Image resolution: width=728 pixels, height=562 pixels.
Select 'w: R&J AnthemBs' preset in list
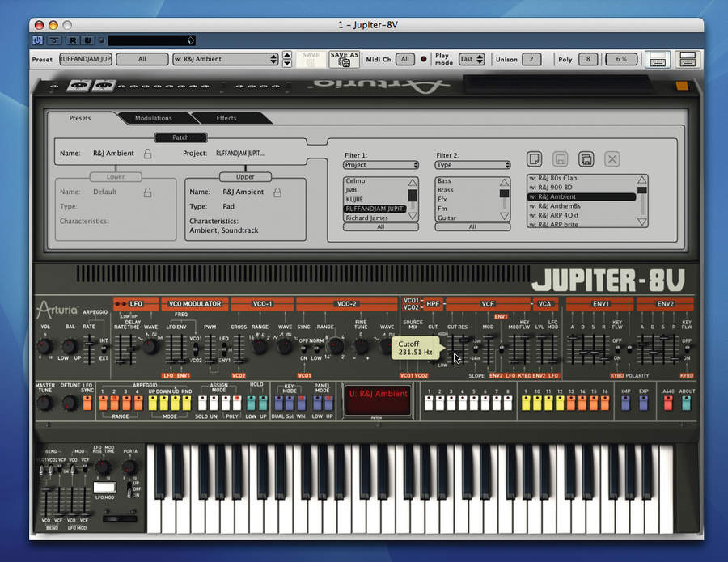click(582, 206)
